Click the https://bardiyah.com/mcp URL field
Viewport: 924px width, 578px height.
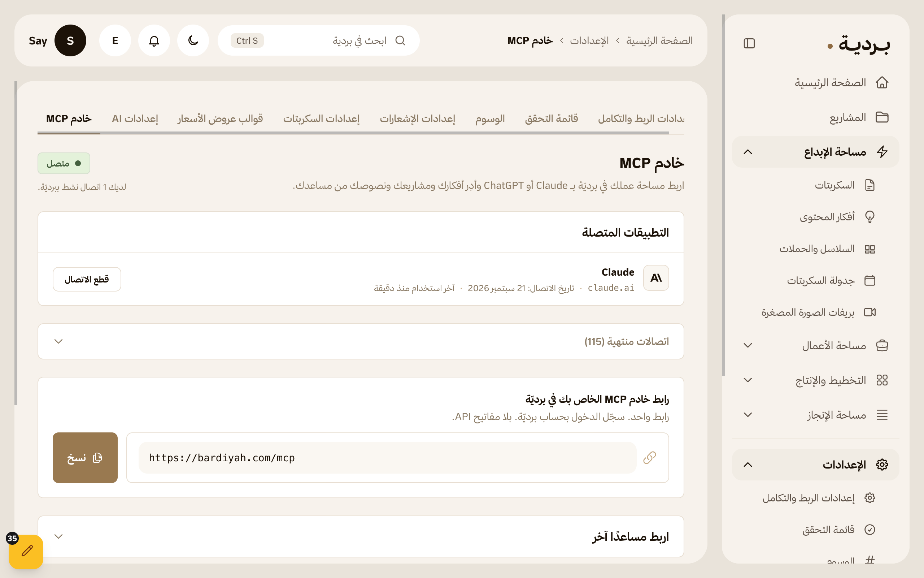pos(388,458)
